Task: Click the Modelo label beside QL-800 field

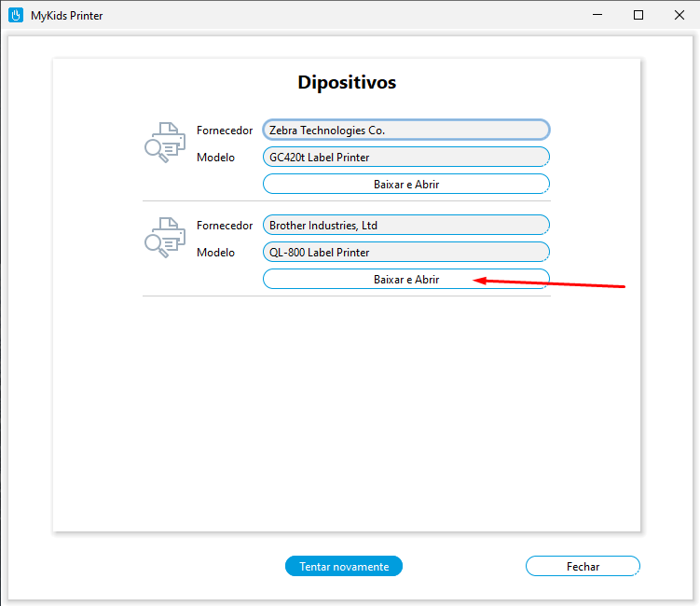Action: click(215, 253)
